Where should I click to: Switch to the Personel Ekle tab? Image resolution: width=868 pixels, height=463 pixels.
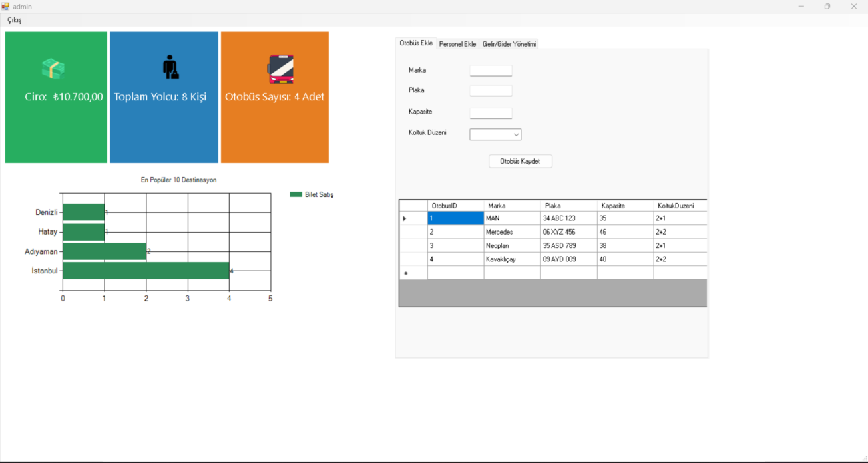coord(457,44)
